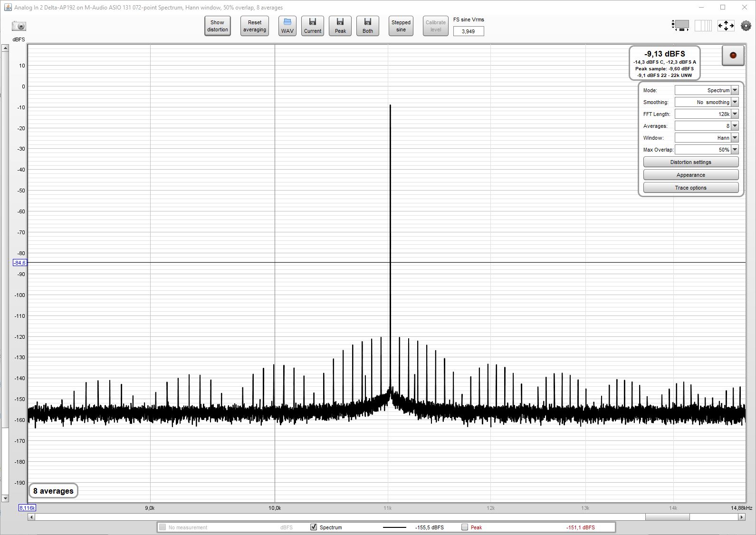Screen dimensions: 756x535
Task: Open Max Overlap dropdown showing 50%
Action: pyautogui.click(x=735, y=150)
